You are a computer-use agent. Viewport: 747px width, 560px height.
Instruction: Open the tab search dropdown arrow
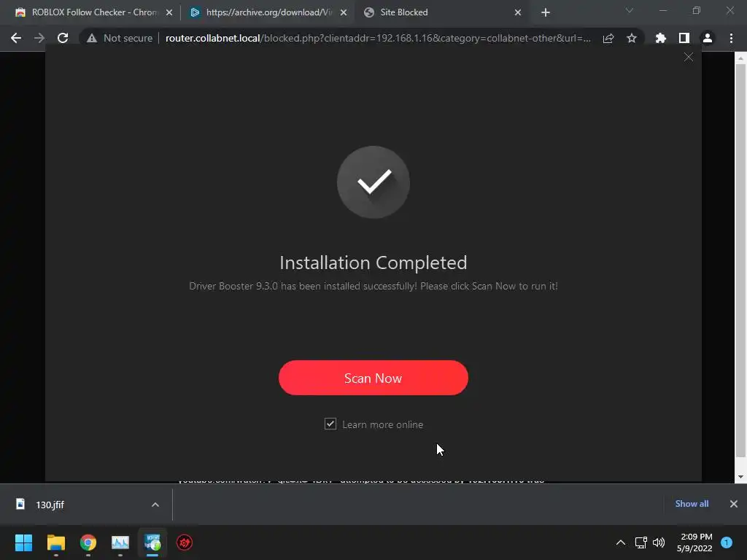(x=630, y=10)
